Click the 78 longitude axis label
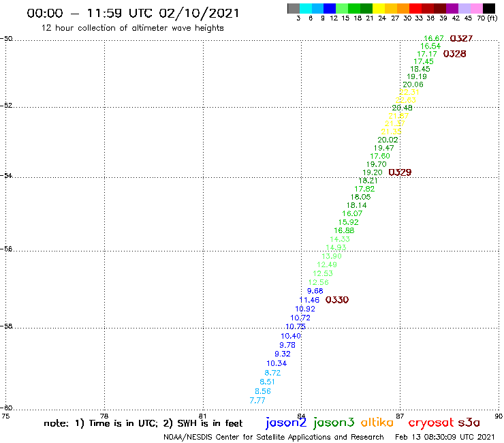 coord(104,416)
